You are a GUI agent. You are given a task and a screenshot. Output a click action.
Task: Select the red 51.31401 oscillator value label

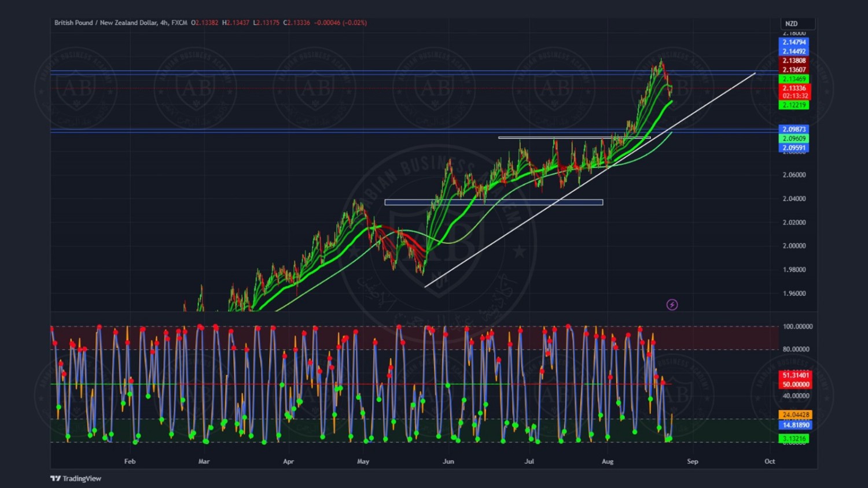click(795, 375)
